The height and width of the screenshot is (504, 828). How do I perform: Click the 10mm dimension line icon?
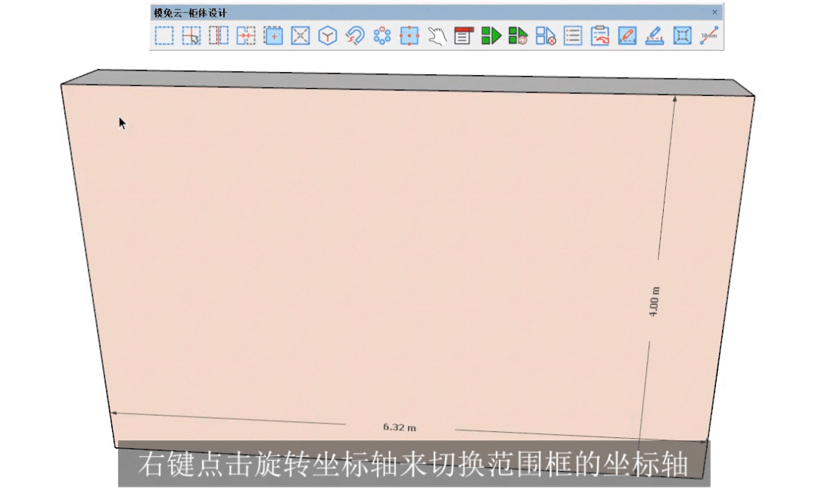click(709, 36)
